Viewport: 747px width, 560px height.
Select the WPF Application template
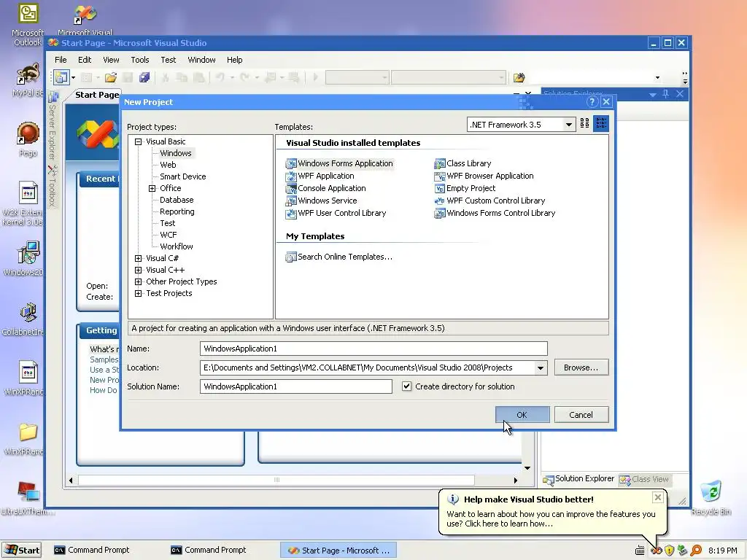click(x=320, y=176)
